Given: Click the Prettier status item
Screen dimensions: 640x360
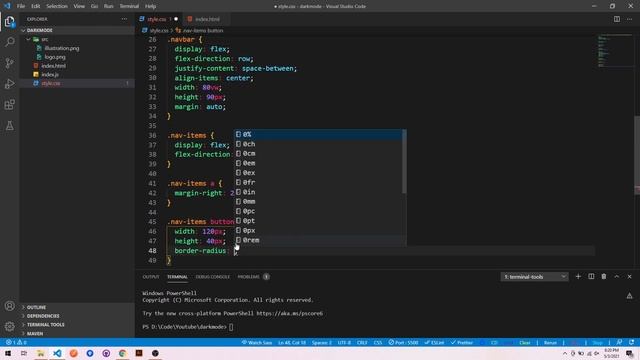Looking at the screenshot, I should coord(462,342).
